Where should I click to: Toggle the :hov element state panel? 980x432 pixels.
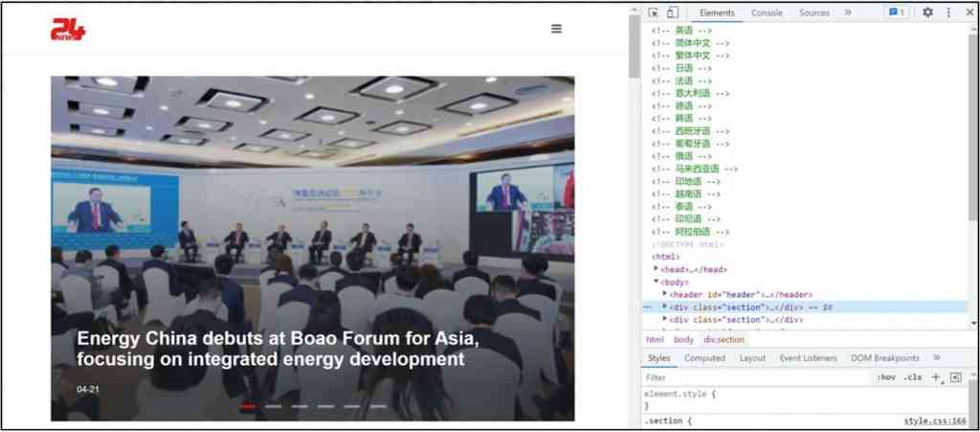[x=886, y=377]
